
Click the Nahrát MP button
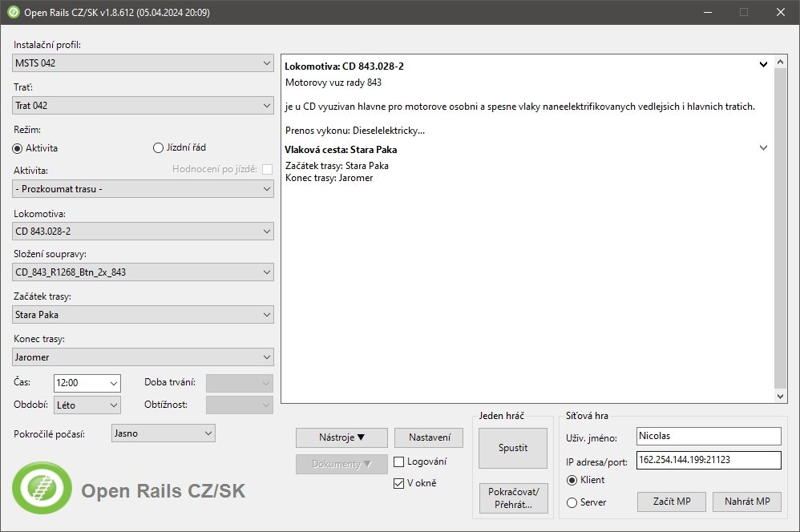coord(747,502)
